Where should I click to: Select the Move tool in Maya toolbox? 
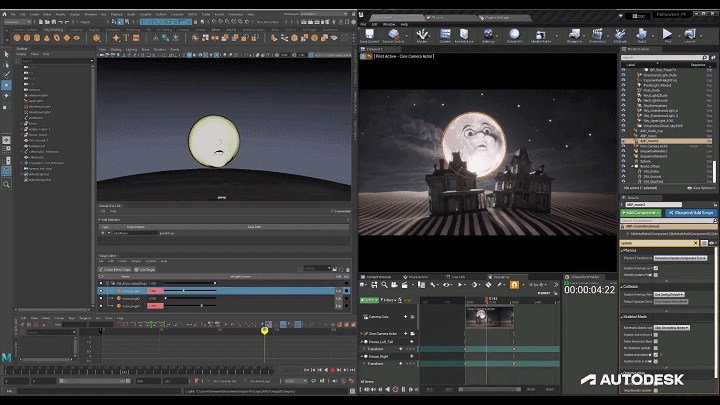[x=6, y=85]
